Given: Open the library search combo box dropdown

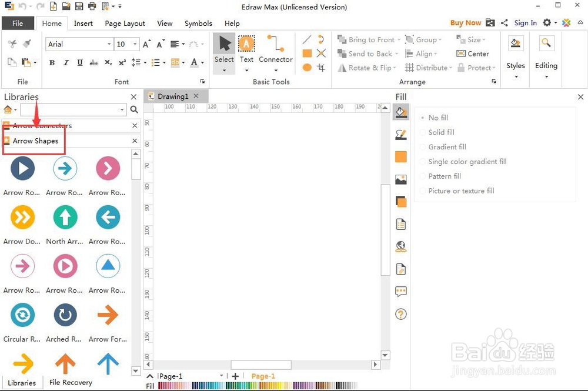Looking at the screenshot, I should click(x=122, y=109).
